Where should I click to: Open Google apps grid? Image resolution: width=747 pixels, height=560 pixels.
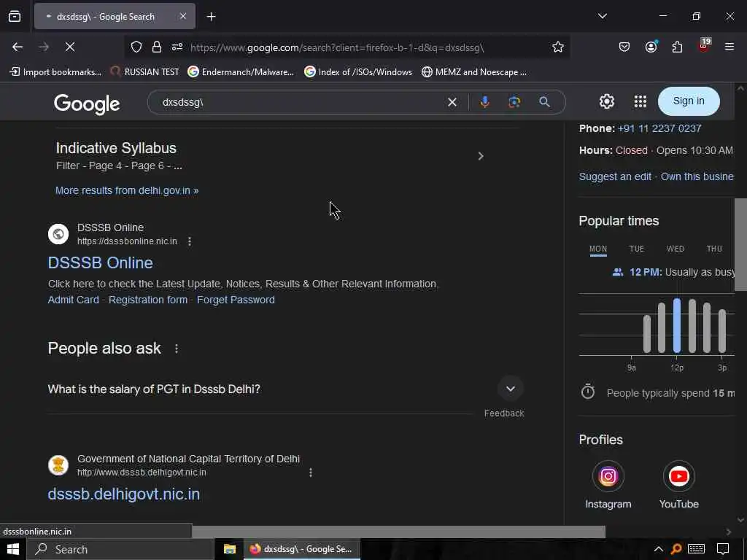[x=640, y=101]
